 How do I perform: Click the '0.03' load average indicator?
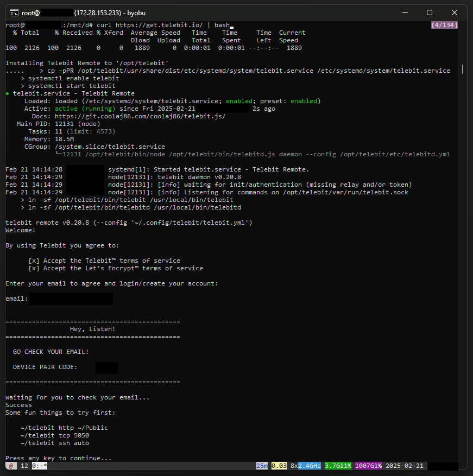(279, 466)
